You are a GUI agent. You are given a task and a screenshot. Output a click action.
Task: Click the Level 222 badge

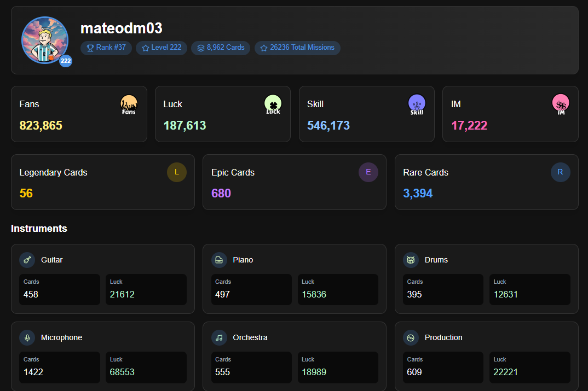tap(162, 48)
